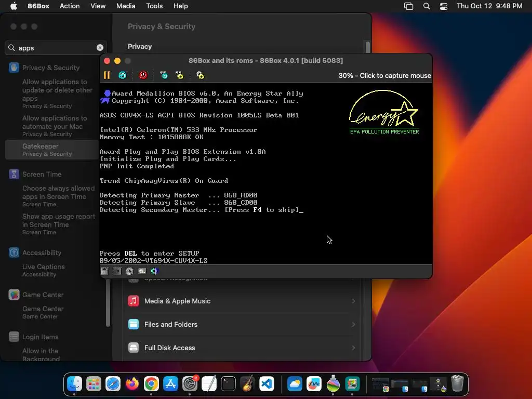The height and width of the screenshot is (399, 532).
Task: Open Files and Folders privacy row
Action: [x=242, y=324]
